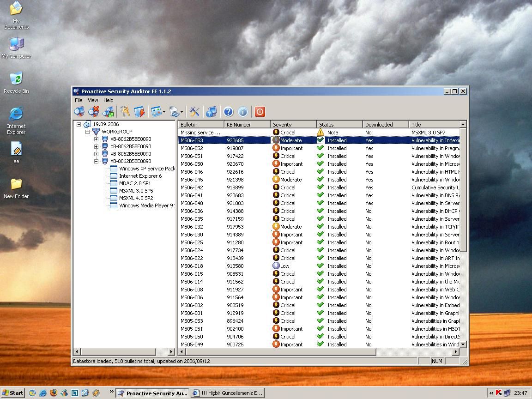Open the keys credentials toolbar icon
The height and width of the screenshot is (399, 532).
[125, 112]
